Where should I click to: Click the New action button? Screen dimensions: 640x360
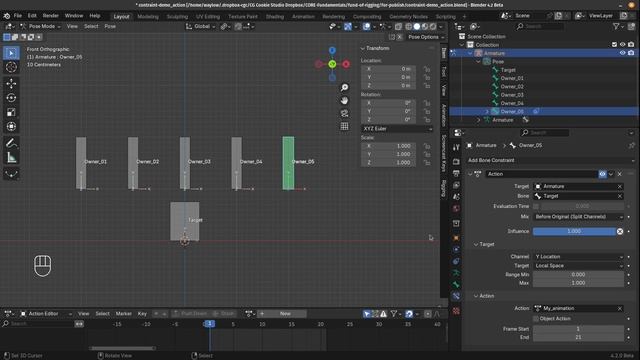(285, 314)
